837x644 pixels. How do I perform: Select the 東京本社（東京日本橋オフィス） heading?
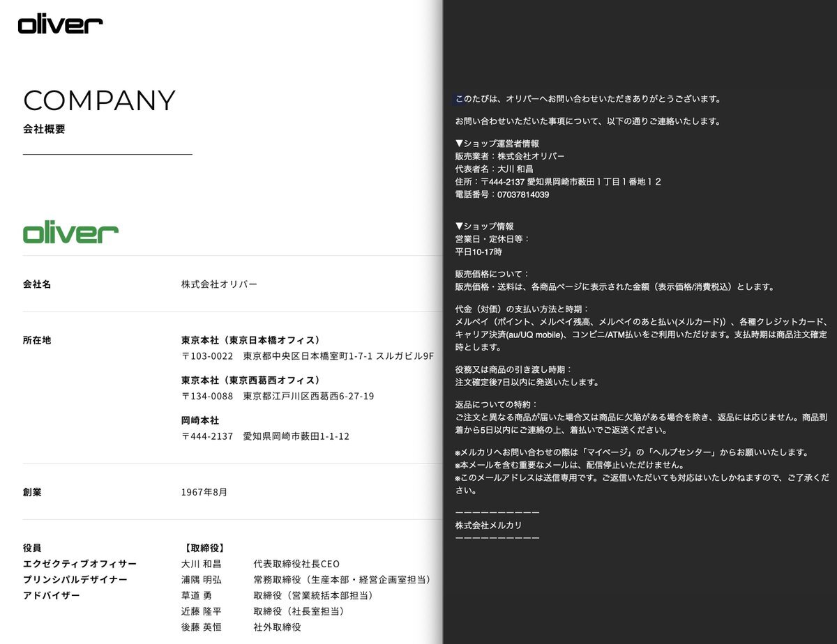click(x=250, y=340)
